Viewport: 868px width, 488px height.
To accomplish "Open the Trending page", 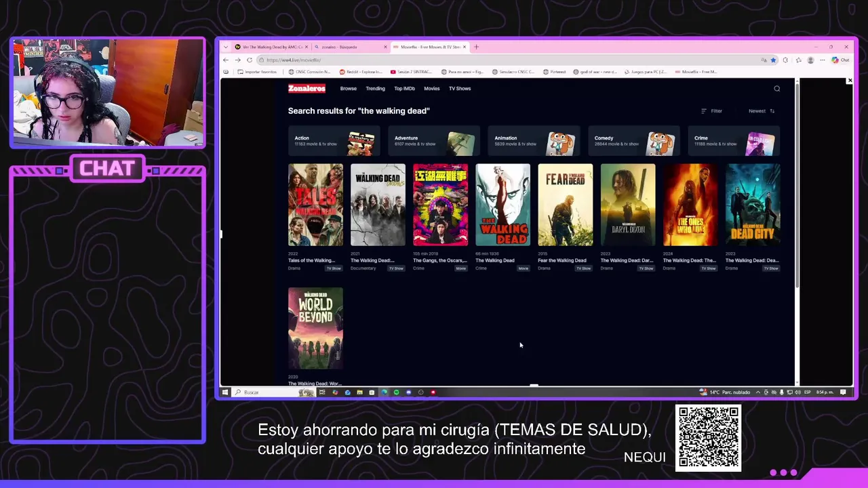I will 375,88.
